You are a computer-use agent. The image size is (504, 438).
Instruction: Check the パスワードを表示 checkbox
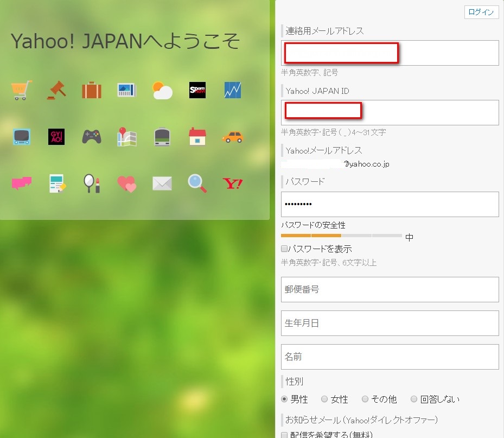coord(284,249)
